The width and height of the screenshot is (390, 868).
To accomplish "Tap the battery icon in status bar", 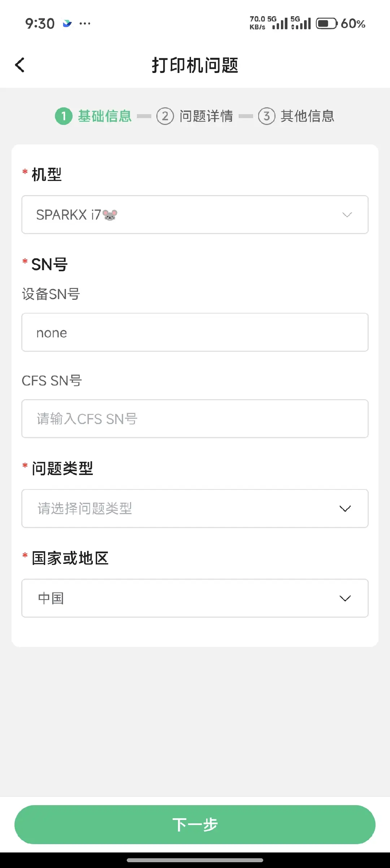I will [x=326, y=24].
